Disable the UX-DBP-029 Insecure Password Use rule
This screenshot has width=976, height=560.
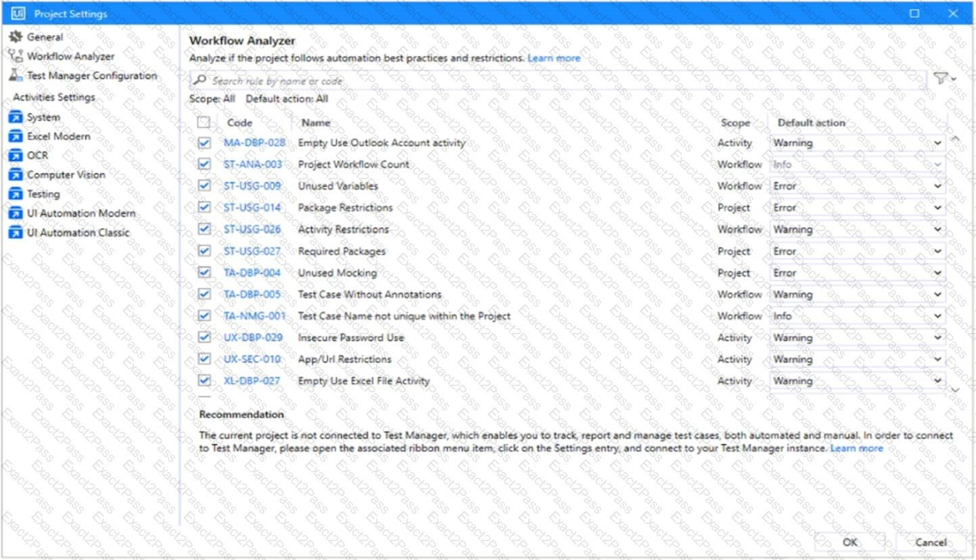click(204, 337)
